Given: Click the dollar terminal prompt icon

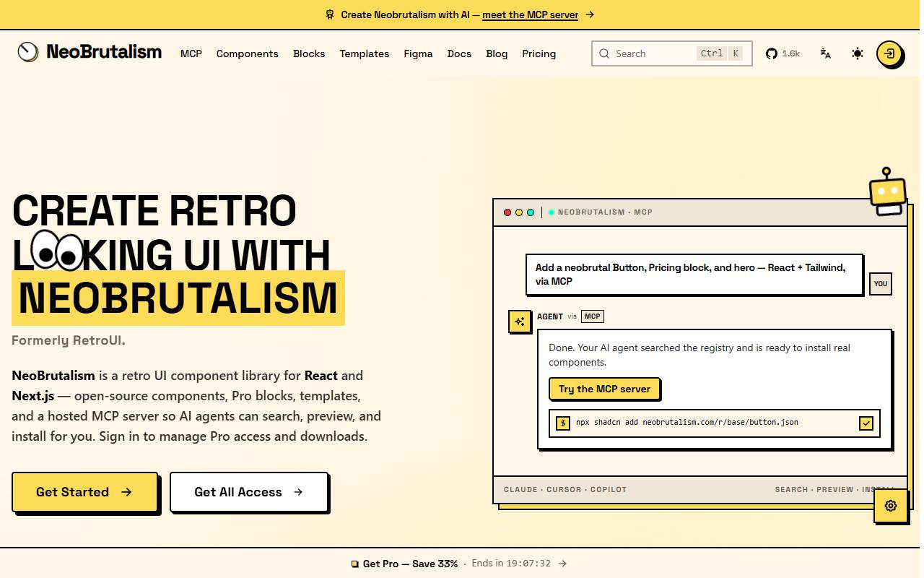Looking at the screenshot, I should point(563,423).
